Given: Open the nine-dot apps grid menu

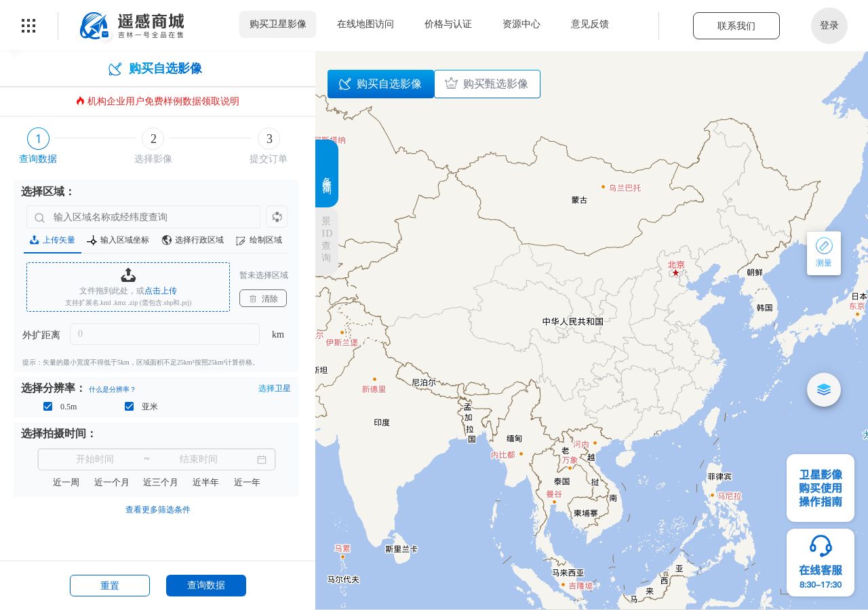Looking at the screenshot, I should point(28,26).
